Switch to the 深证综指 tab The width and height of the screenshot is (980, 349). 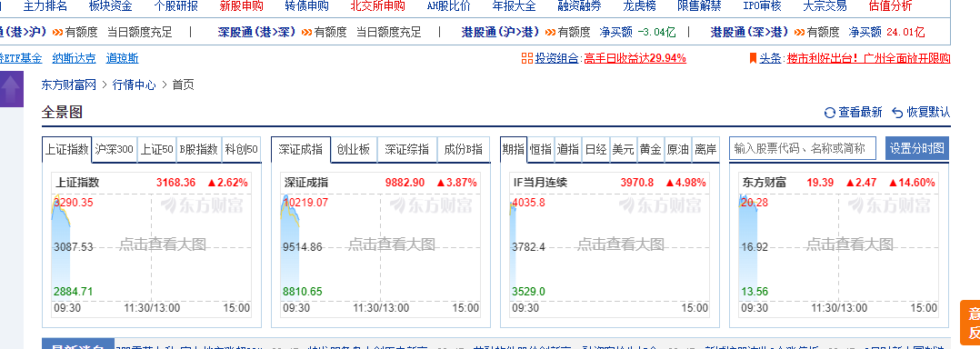point(407,150)
